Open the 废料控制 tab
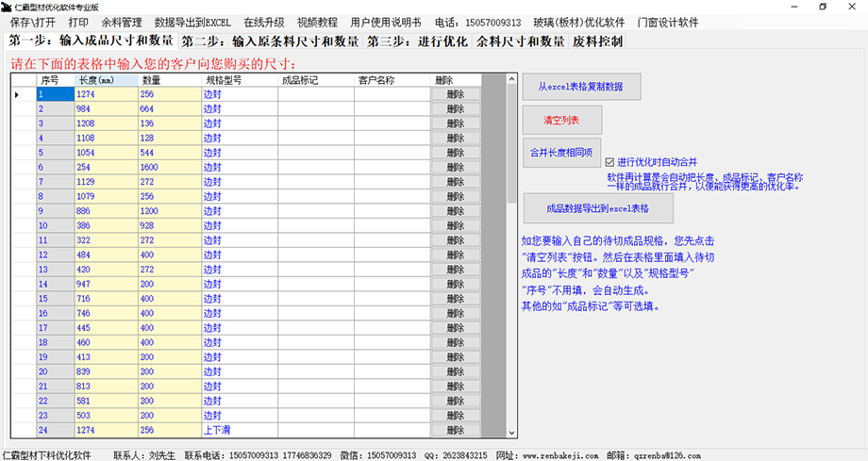The image size is (868, 461). [597, 41]
